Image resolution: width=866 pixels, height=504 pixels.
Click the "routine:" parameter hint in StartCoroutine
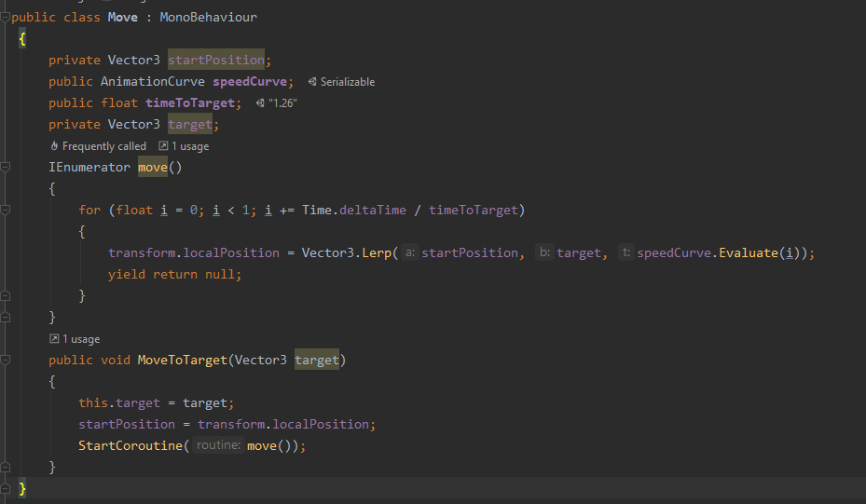tap(218, 445)
